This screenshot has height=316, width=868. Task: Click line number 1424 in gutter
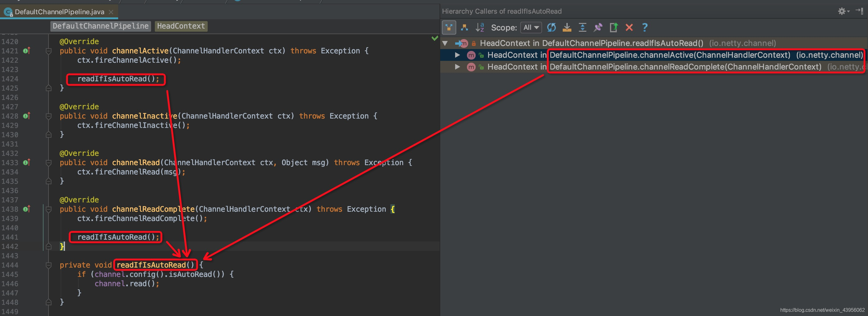tap(10, 79)
